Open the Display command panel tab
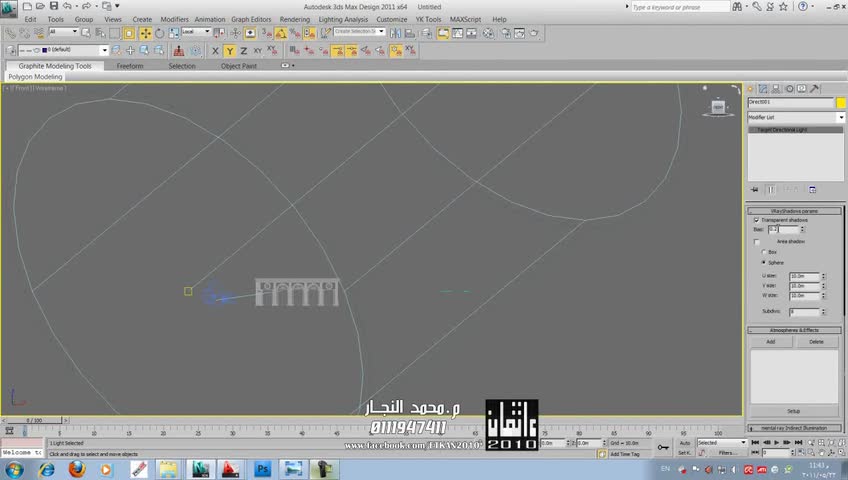This screenshot has width=848, height=480. coord(801,89)
